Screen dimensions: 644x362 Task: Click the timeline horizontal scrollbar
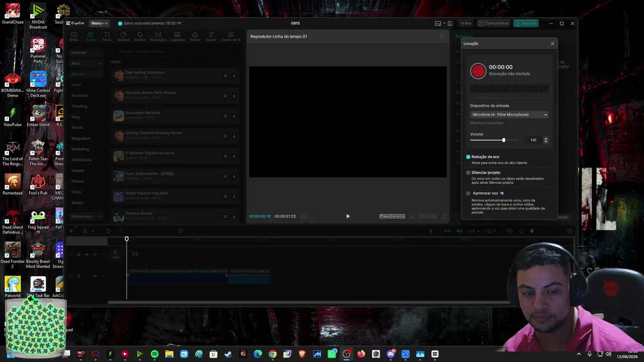click(x=308, y=303)
